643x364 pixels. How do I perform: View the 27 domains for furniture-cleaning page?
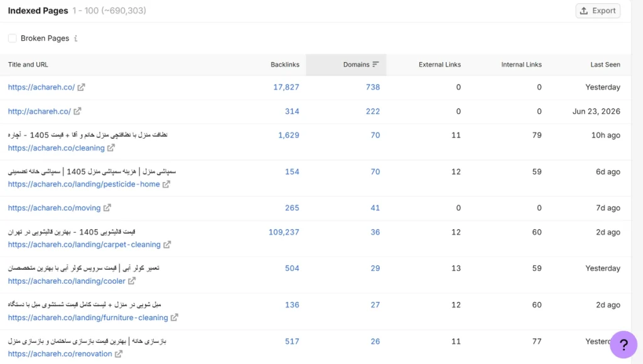376,304
